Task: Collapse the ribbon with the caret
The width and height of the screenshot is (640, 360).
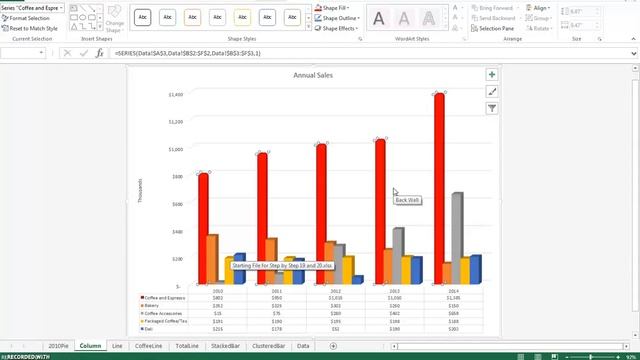Action: tap(633, 39)
